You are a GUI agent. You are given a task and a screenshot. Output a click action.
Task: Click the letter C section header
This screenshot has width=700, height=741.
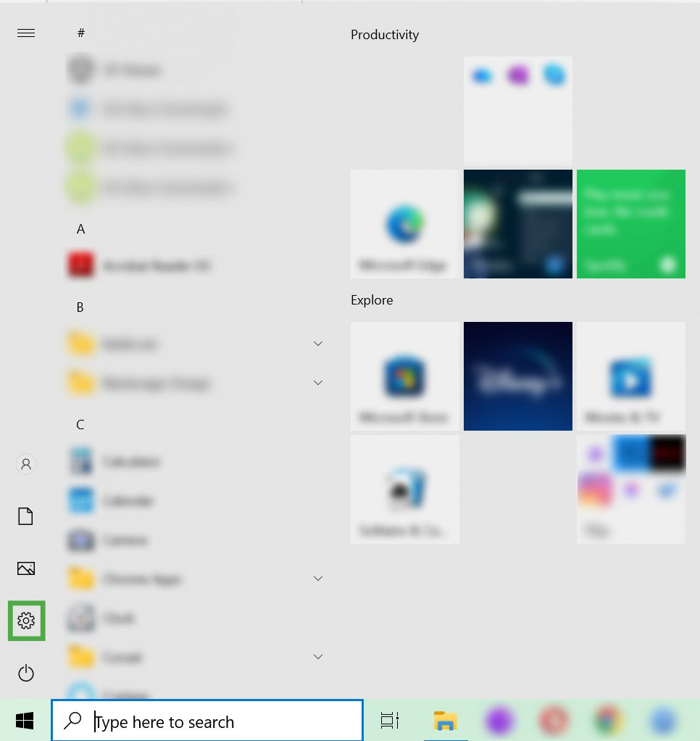click(x=80, y=424)
